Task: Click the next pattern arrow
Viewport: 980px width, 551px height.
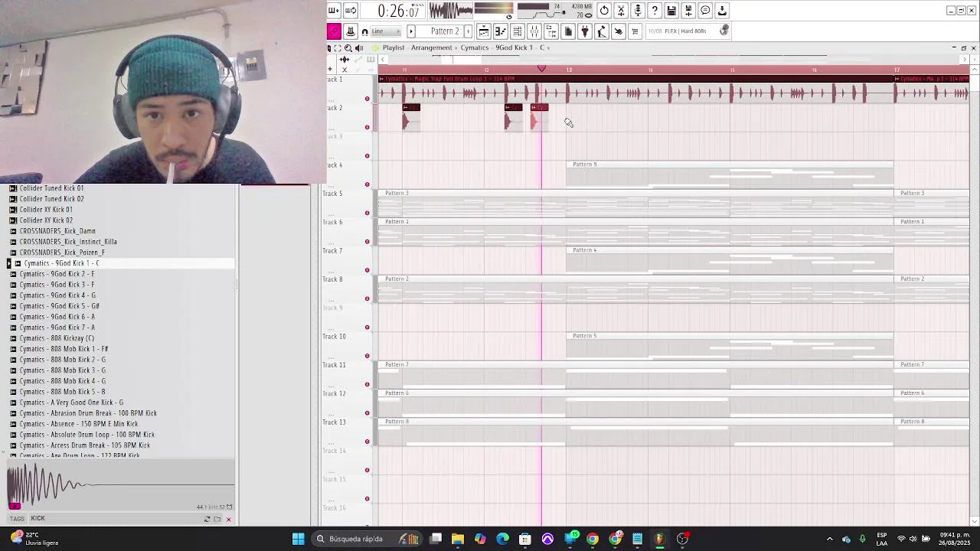Action: point(468,31)
